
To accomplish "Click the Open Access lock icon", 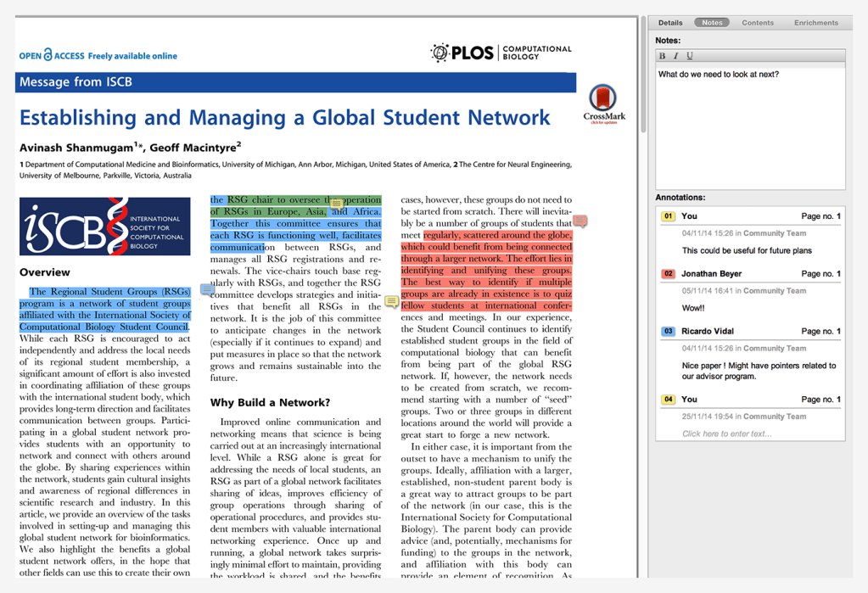I will coord(48,55).
